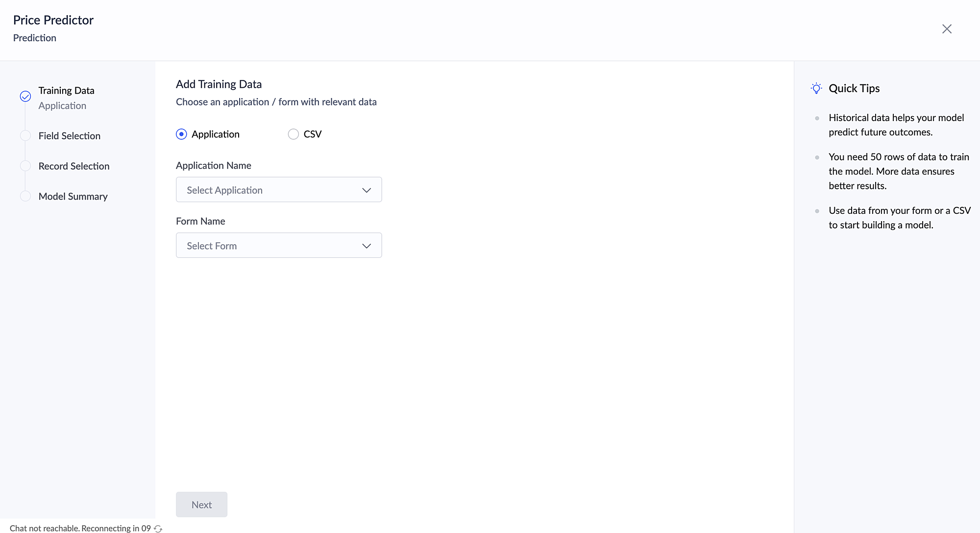Click the Training Data step label
Screen dimensions: 980x533
point(66,91)
